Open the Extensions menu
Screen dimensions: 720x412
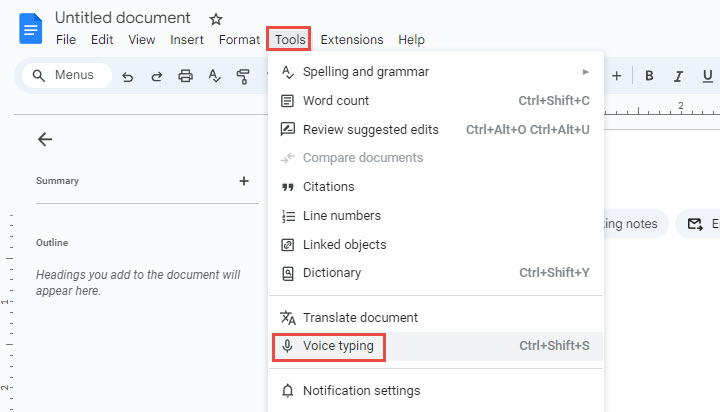[351, 40]
